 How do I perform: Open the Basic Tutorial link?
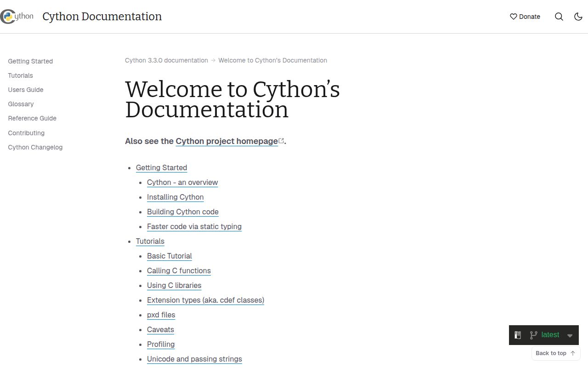170,256
